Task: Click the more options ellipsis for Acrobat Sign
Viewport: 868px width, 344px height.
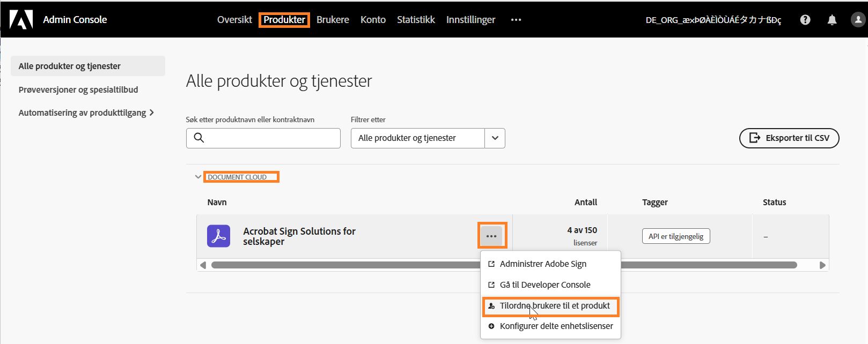Action: pyautogui.click(x=492, y=235)
